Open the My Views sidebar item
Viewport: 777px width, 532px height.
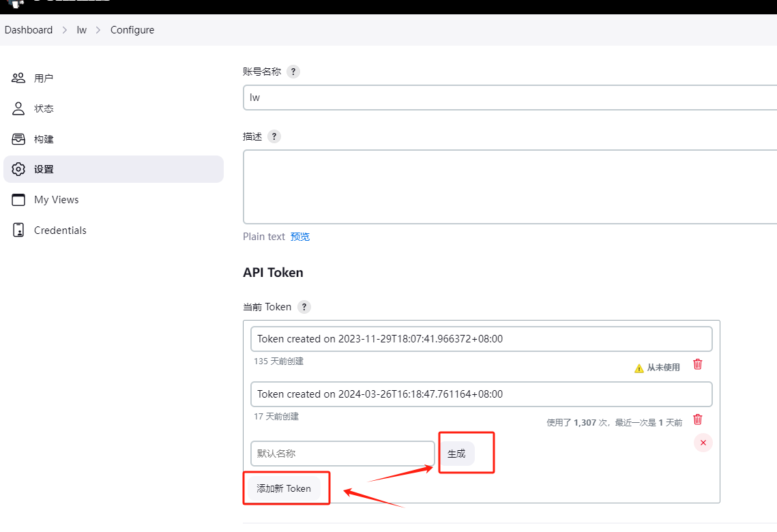coord(56,200)
